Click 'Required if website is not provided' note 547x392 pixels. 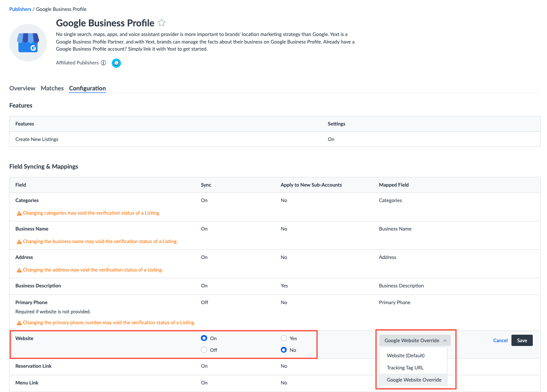point(53,312)
